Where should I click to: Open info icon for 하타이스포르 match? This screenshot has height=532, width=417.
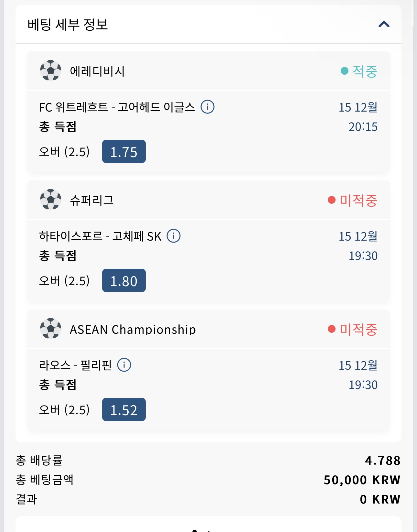174,236
